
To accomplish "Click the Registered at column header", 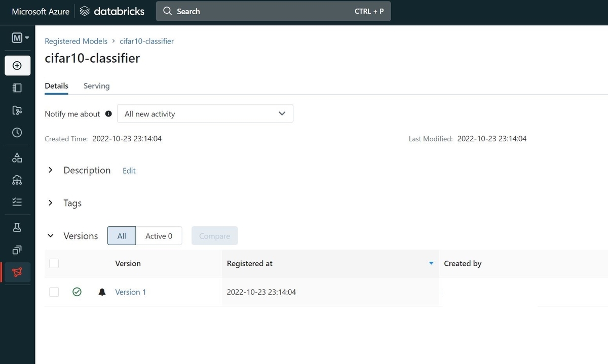I will 250,263.
